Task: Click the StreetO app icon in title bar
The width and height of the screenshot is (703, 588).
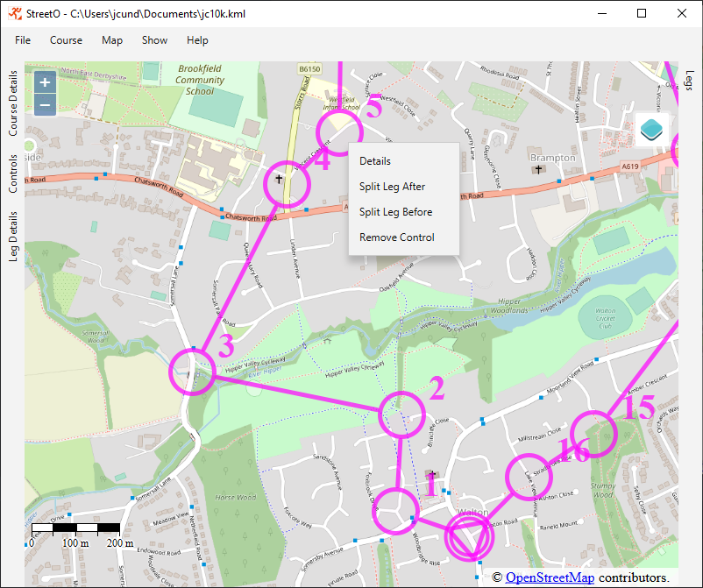Action: 14,14
